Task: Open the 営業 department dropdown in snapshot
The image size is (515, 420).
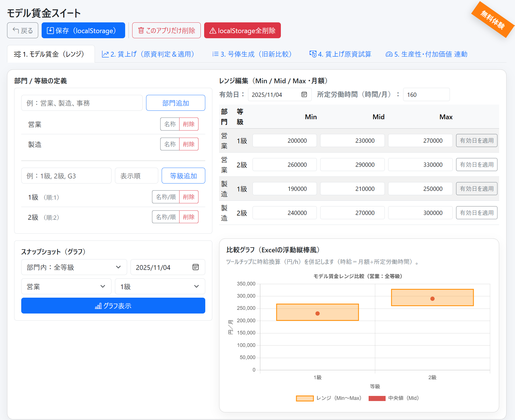Action: point(66,287)
